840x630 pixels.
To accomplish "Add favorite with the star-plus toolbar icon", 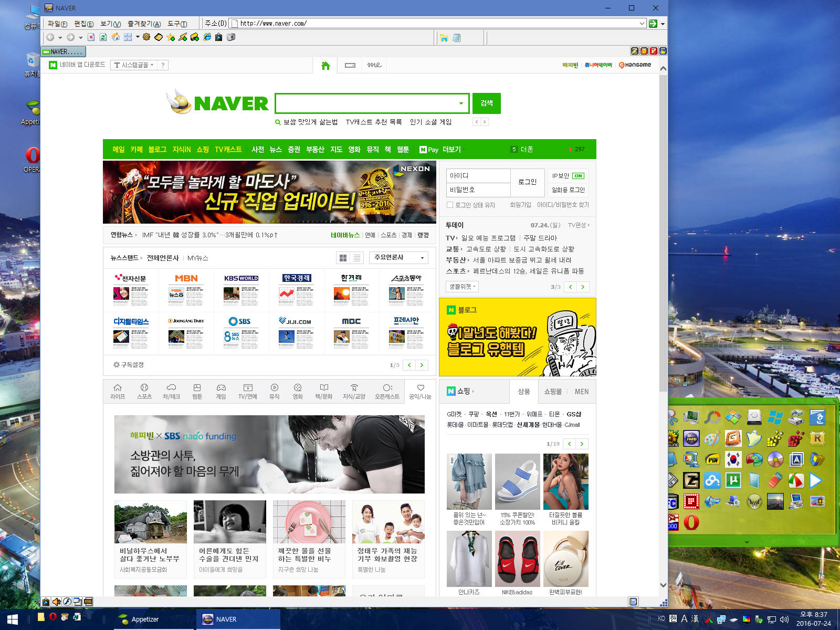I will point(171,37).
